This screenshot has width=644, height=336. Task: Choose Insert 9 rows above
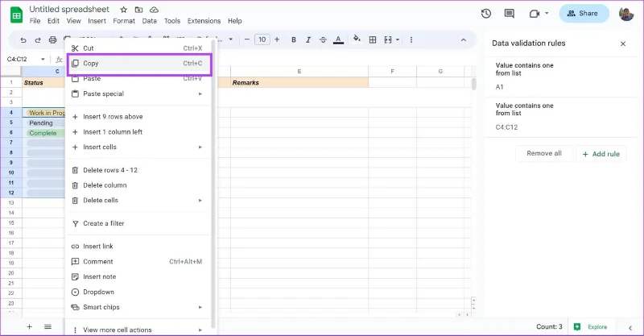(x=138, y=117)
